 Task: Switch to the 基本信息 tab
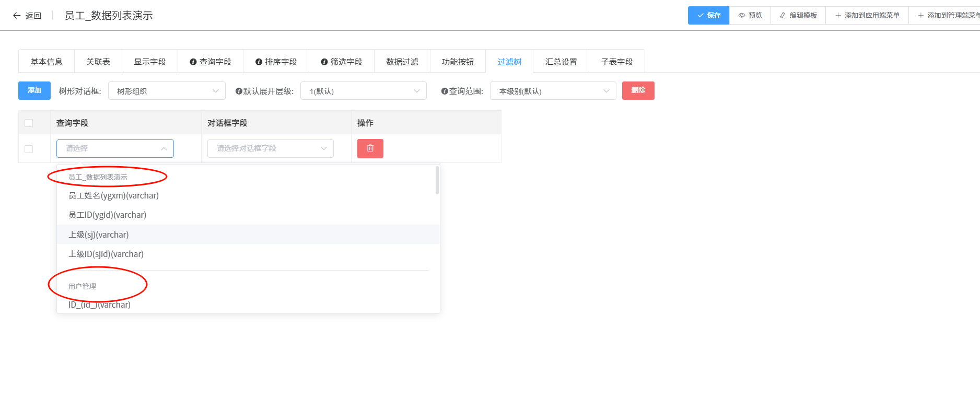(x=46, y=62)
